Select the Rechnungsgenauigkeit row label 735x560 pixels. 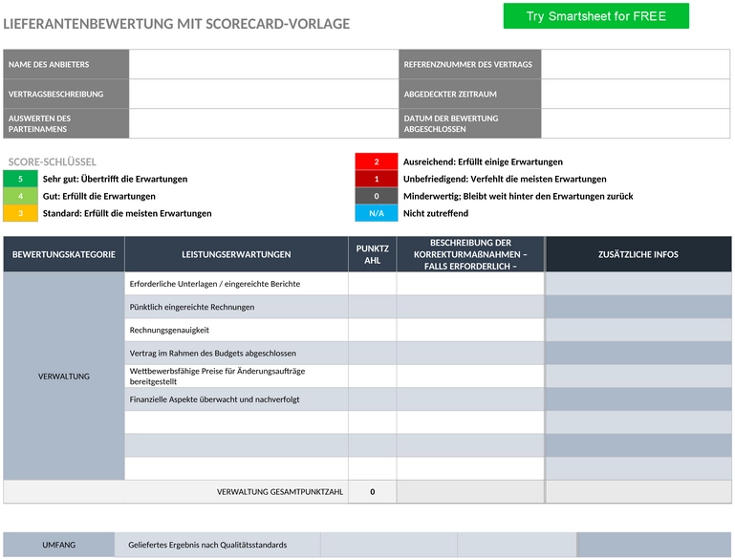click(169, 330)
